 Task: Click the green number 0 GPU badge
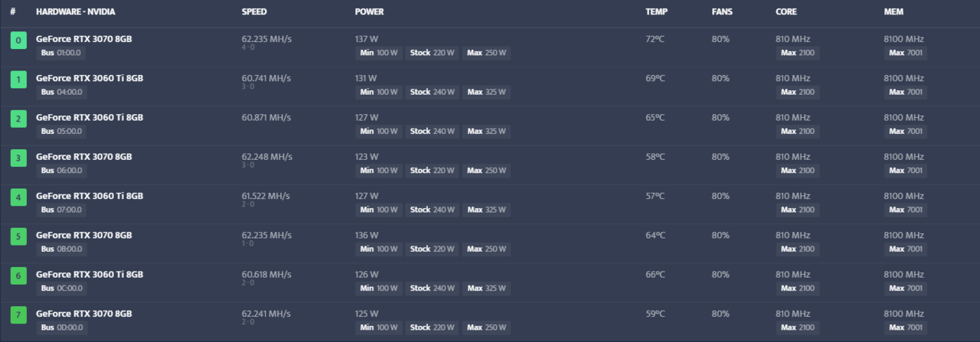(18, 41)
